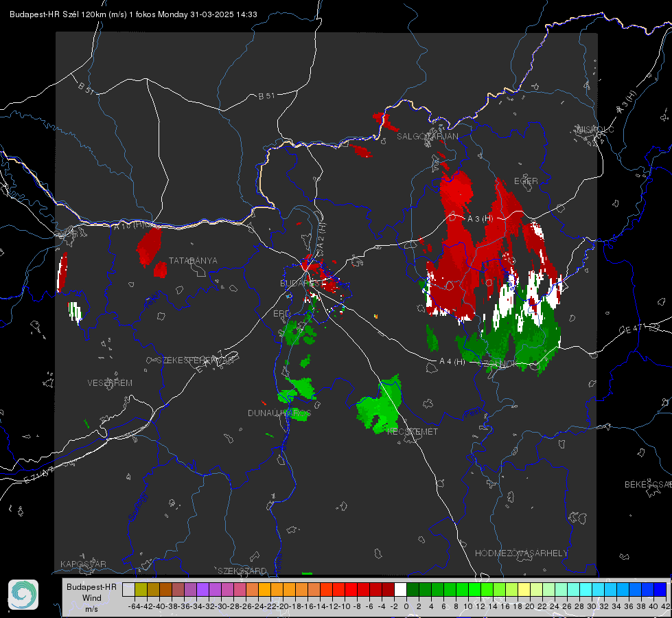Screen dimensions: 672x618
Task: Click the red echo northwest of Salgótarján
Action: point(385,122)
